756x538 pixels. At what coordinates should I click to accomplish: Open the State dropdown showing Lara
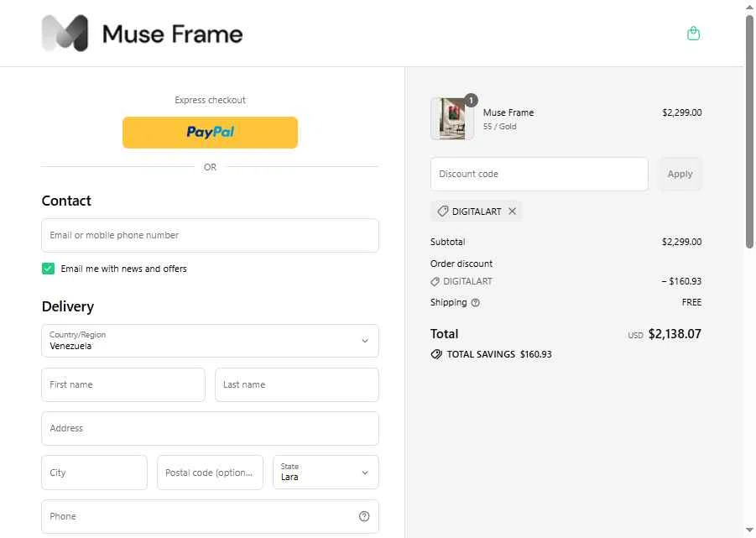(326, 473)
